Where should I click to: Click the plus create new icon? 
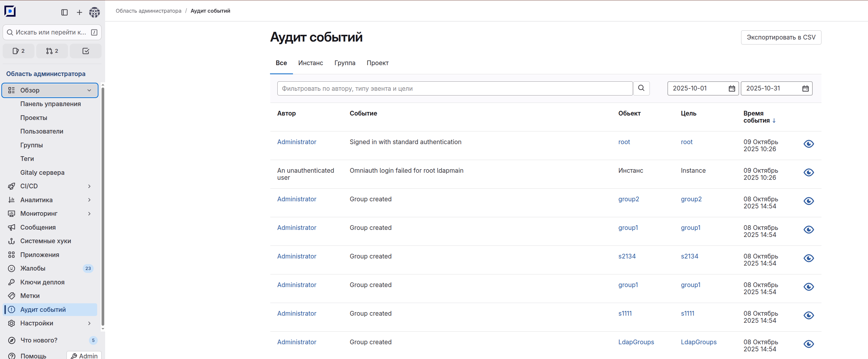coord(79,12)
